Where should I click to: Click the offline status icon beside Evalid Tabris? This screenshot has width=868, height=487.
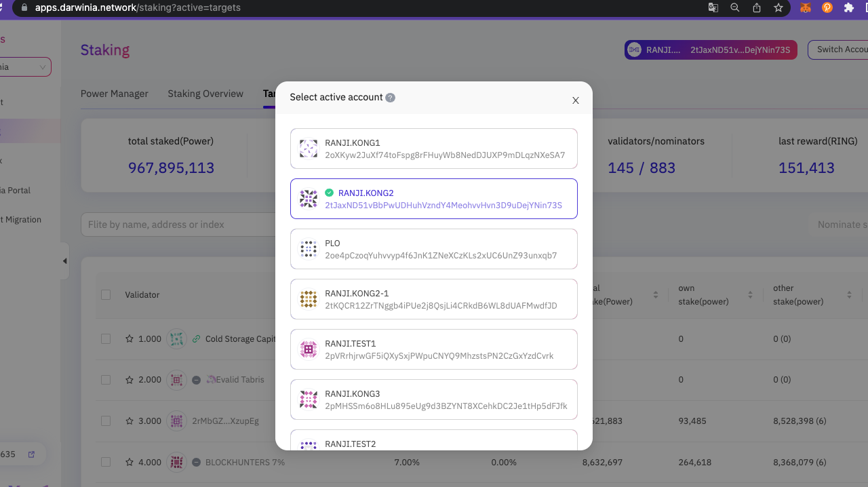tap(196, 380)
